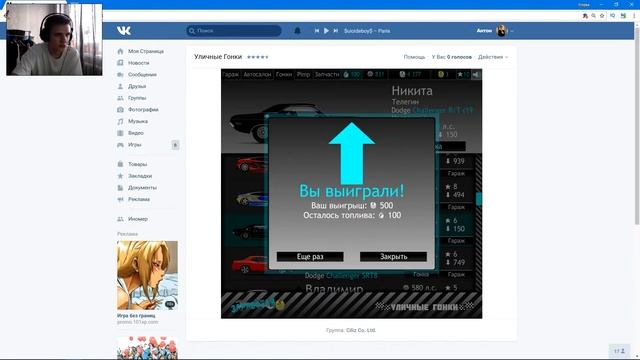
Task: Switch to the Автосалон game tab
Action: pyautogui.click(x=257, y=74)
